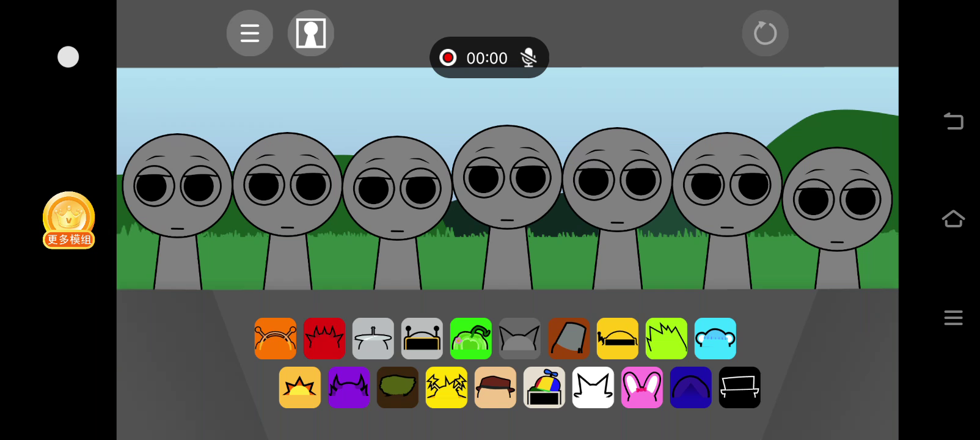The image size is (980, 440).
Task: Pick the propeller beanie hat icon
Action: click(544, 387)
